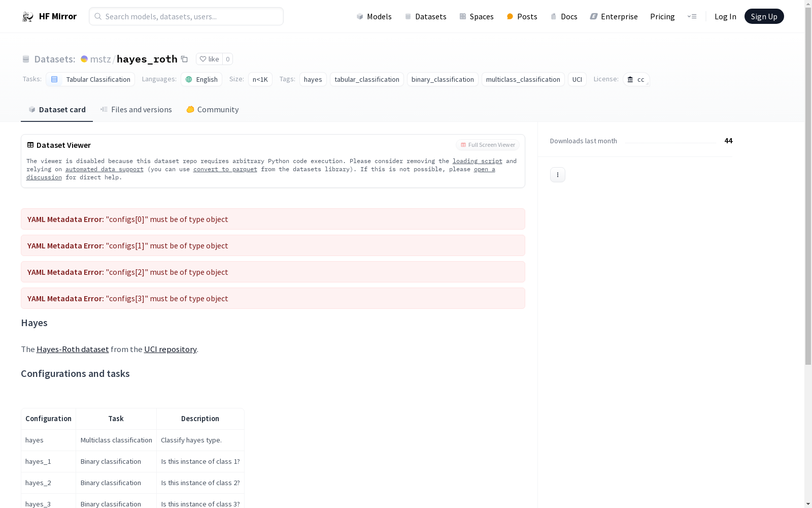This screenshot has width=812, height=508.
Task: Click the English language tag
Action: pyautogui.click(x=201, y=80)
